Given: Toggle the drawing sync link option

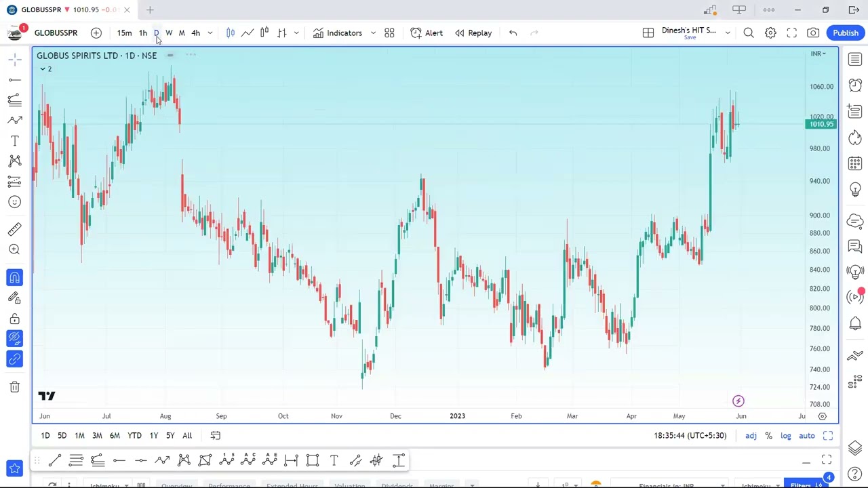Looking at the screenshot, I should (x=14, y=359).
